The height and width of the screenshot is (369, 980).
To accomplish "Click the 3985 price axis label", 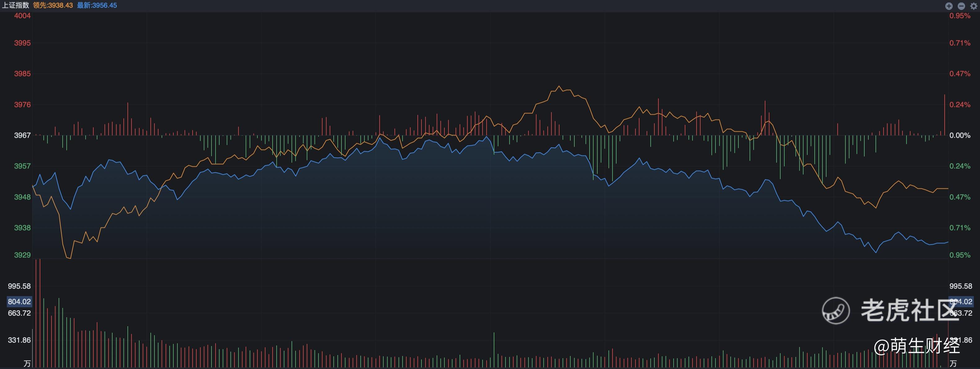I will pyautogui.click(x=22, y=74).
